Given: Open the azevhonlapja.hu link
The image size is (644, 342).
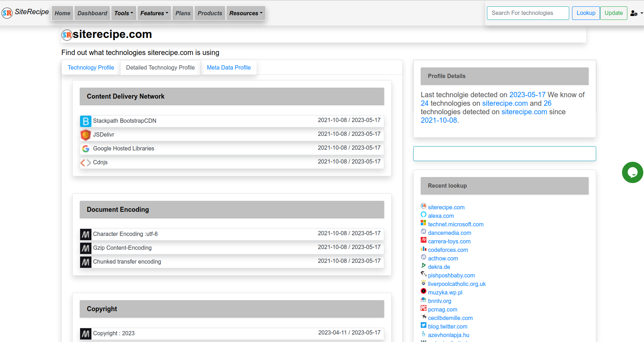Looking at the screenshot, I should (449, 335).
